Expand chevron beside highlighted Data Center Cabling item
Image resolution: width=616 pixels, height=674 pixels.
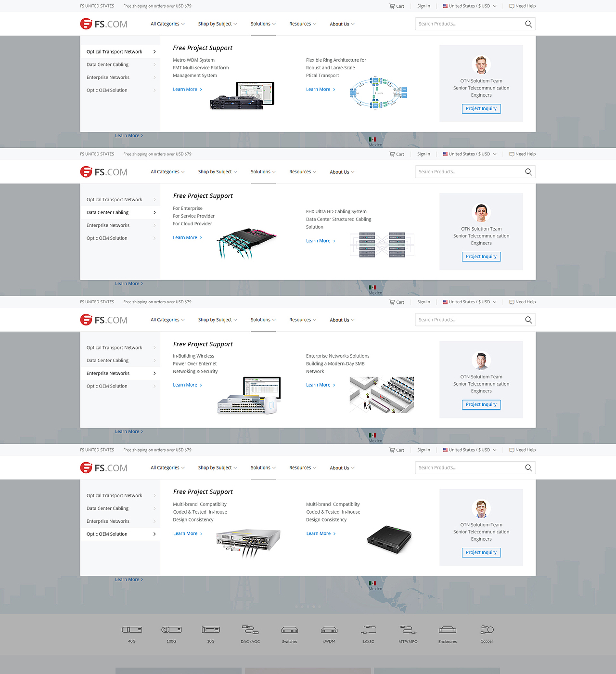[x=154, y=212]
